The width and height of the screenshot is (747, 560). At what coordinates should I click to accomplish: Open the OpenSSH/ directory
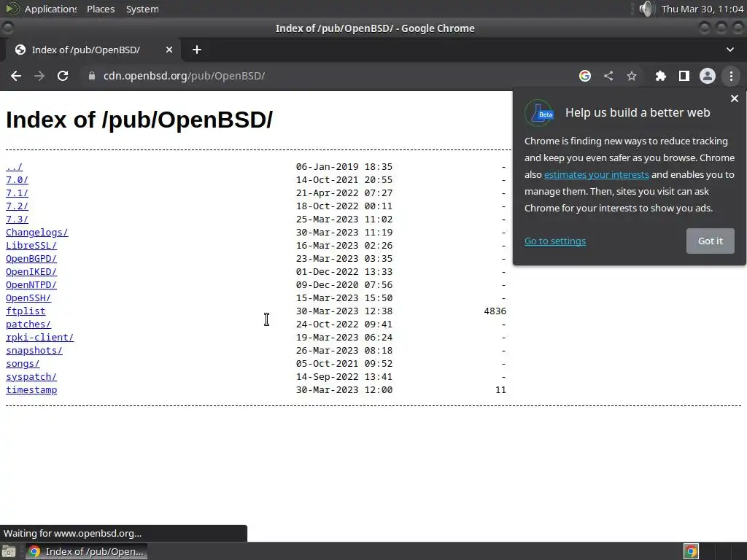pos(28,298)
